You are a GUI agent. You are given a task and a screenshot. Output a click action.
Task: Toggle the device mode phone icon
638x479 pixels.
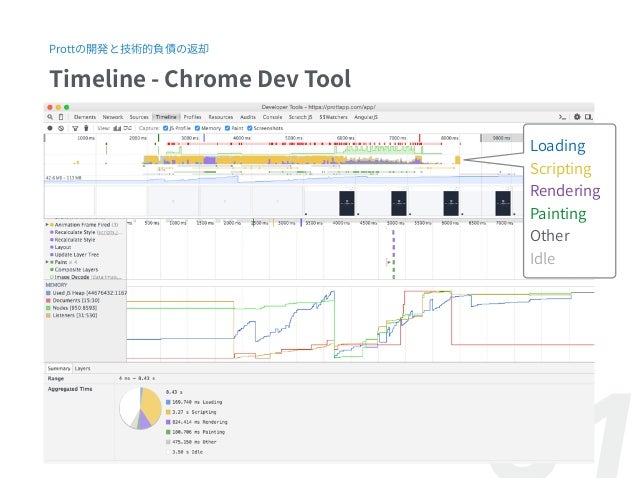61,117
